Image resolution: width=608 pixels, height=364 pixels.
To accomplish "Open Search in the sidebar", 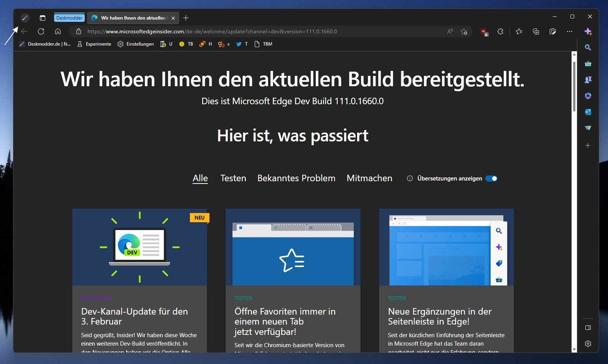I will (x=588, y=48).
